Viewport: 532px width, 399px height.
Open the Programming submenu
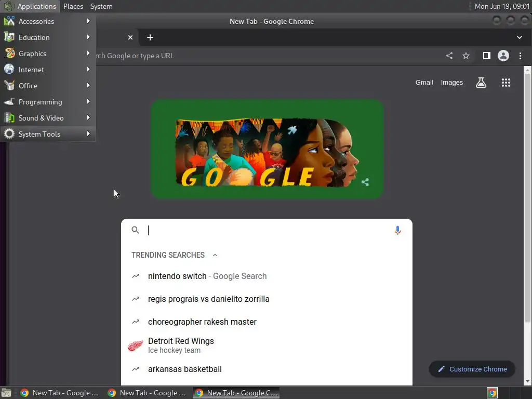click(48, 102)
